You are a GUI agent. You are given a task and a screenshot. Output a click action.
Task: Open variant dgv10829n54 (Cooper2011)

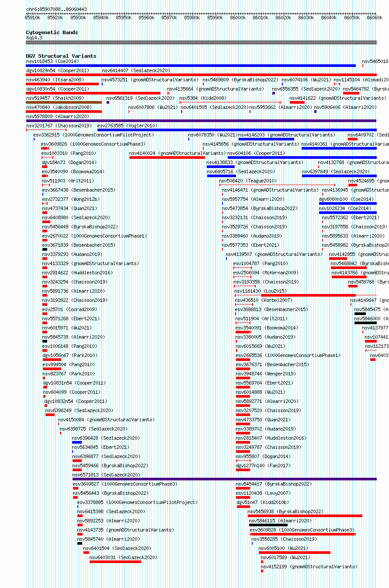[57, 70]
